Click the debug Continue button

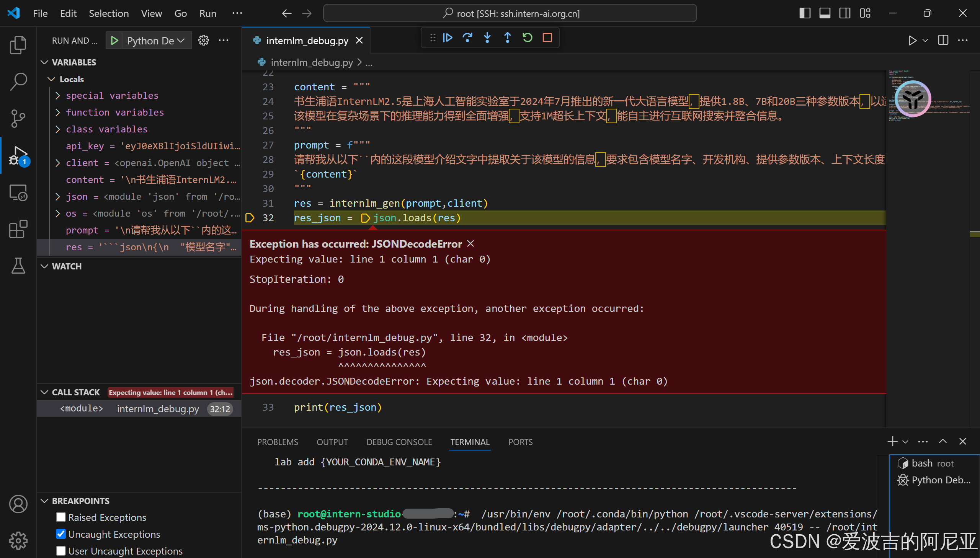pos(448,38)
